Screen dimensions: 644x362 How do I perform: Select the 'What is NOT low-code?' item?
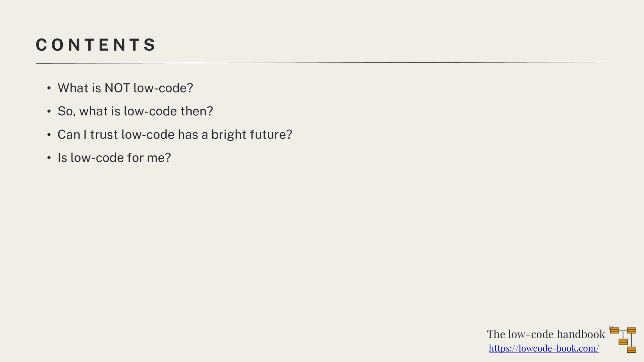pos(125,88)
